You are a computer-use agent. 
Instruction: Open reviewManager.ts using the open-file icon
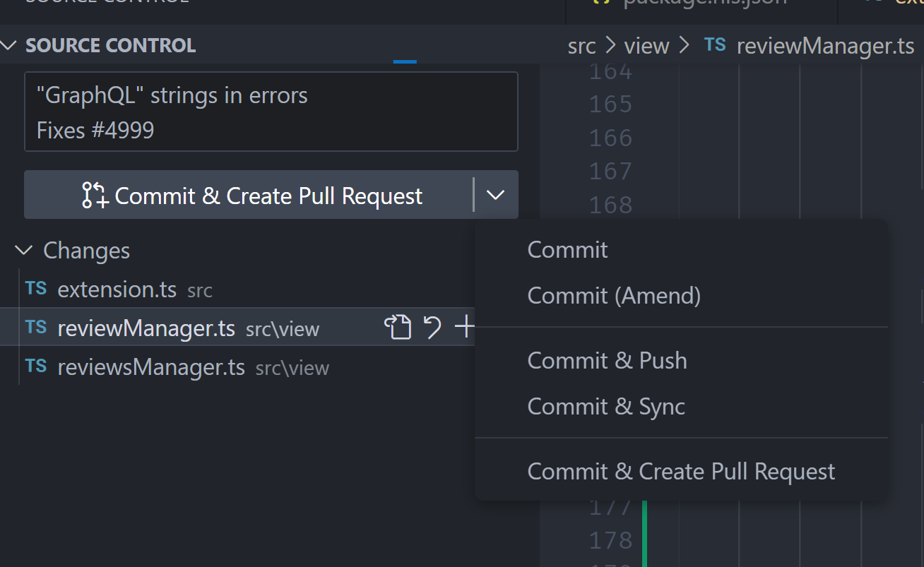pyautogui.click(x=398, y=327)
